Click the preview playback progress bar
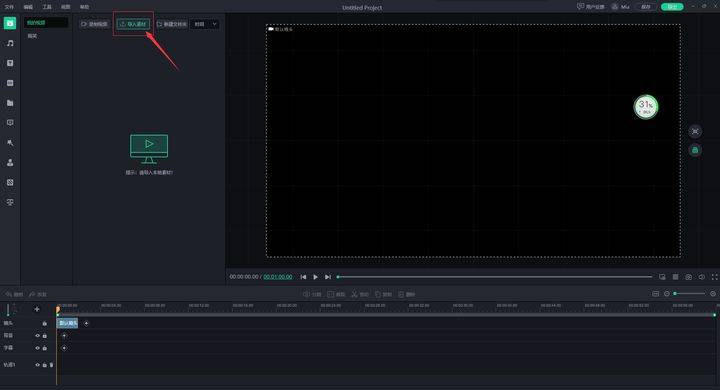Viewport: 720px width, 390px height. click(495, 277)
